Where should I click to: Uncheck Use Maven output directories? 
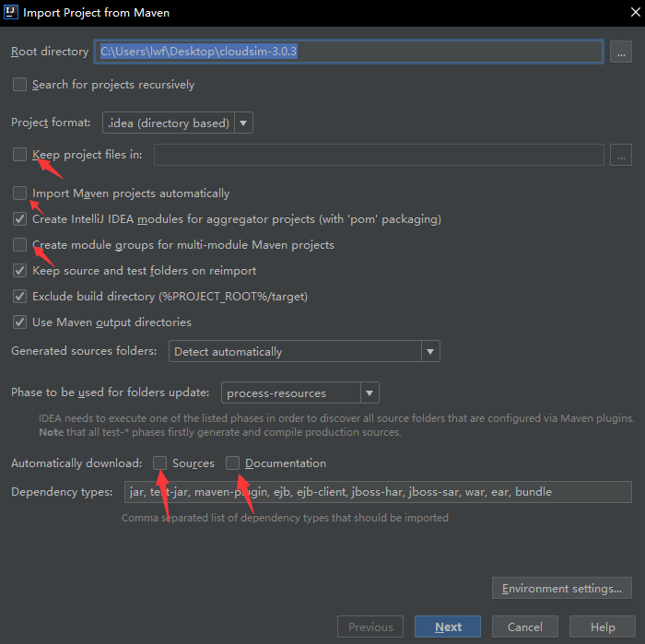(19, 322)
